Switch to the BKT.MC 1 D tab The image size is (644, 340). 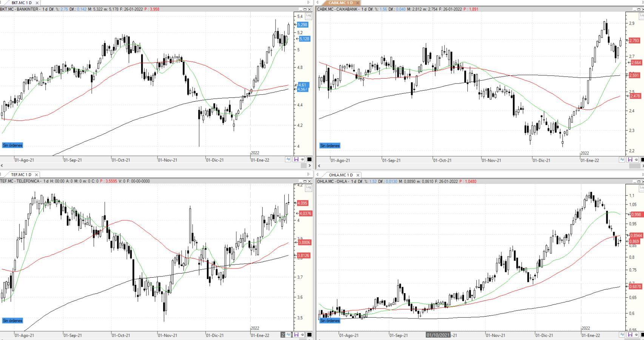[x=22, y=3]
